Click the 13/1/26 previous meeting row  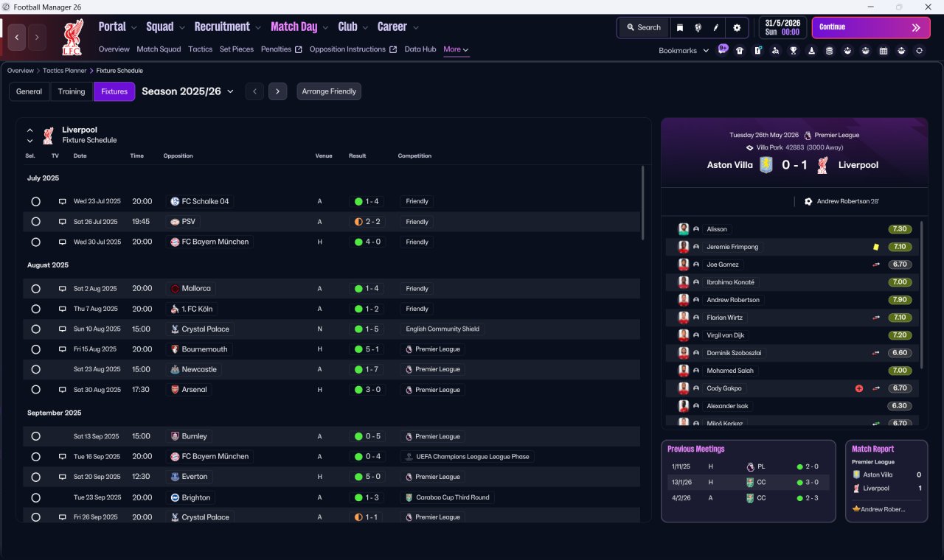(749, 483)
